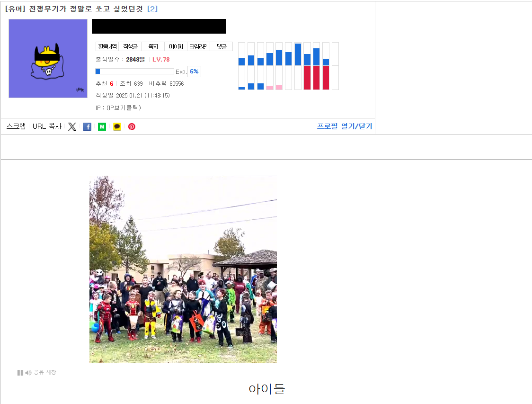Open video in 새창 new window

pyautogui.click(x=51, y=372)
